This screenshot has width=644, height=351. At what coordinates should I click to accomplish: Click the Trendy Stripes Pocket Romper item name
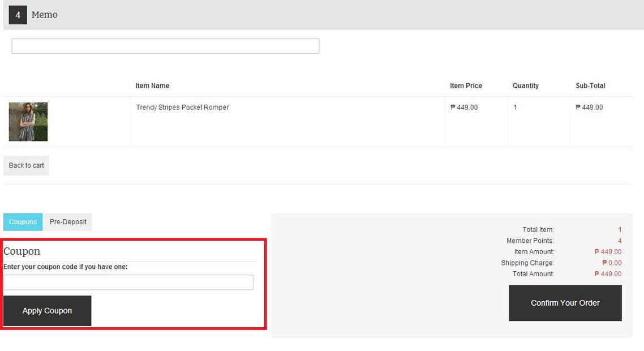(182, 107)
